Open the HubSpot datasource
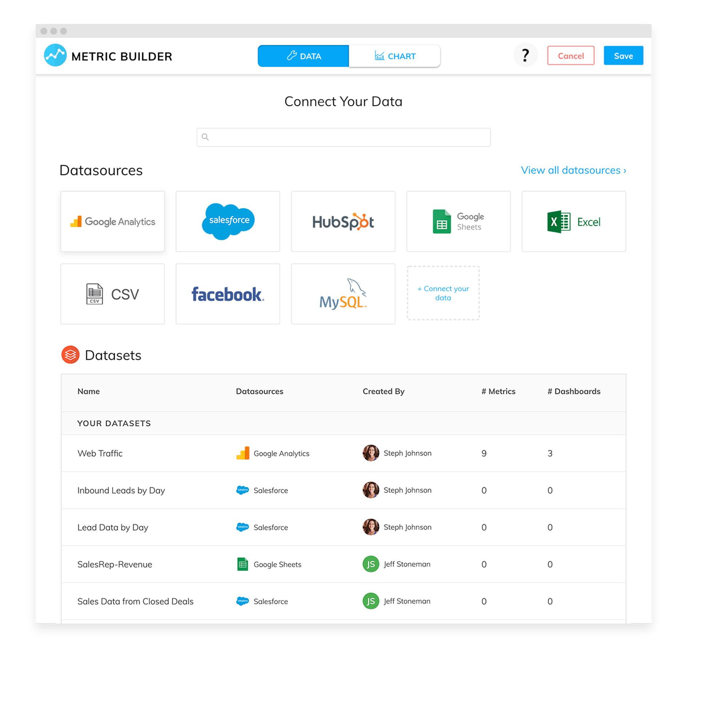This screenshot has height=728, width=728. (343, 222)
